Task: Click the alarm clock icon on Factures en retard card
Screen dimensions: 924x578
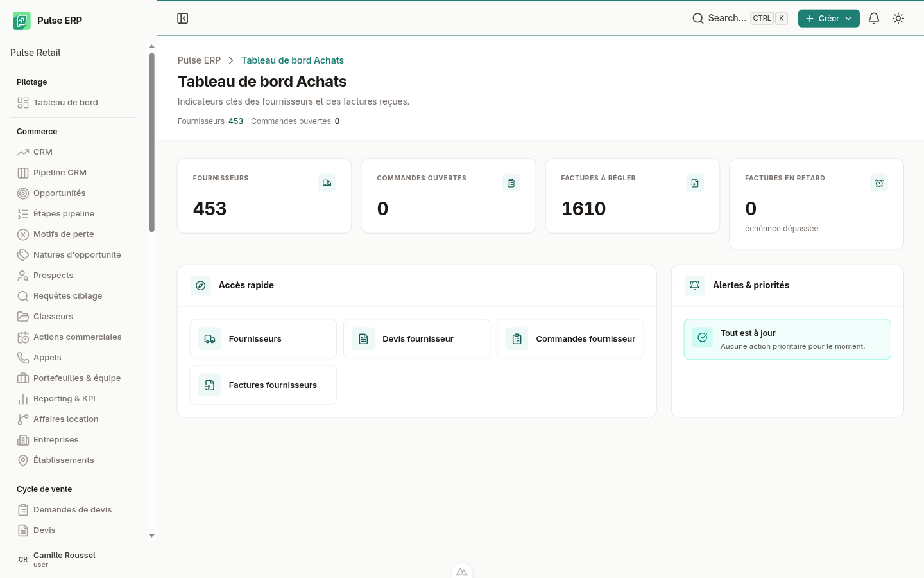Action: (879, 183)
